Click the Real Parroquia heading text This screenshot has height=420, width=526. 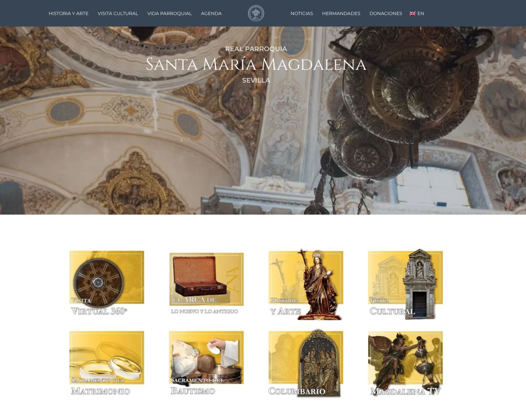256,49
